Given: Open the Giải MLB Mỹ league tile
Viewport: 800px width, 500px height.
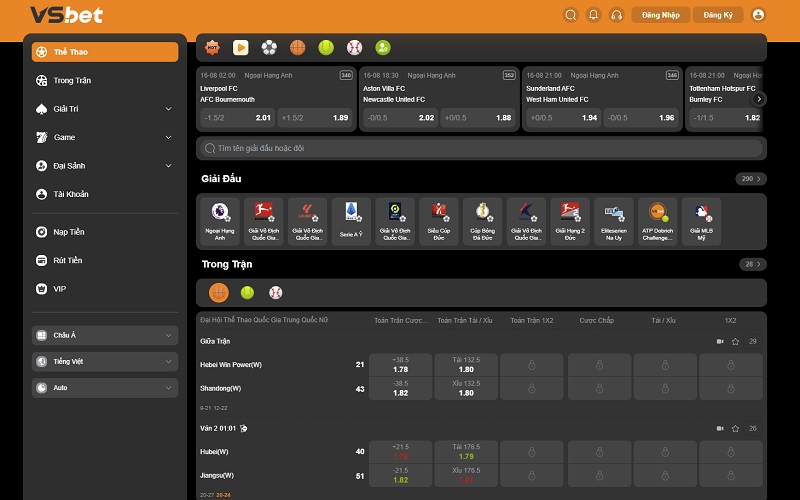Looking at the screenshot, I should pos(701,221).
